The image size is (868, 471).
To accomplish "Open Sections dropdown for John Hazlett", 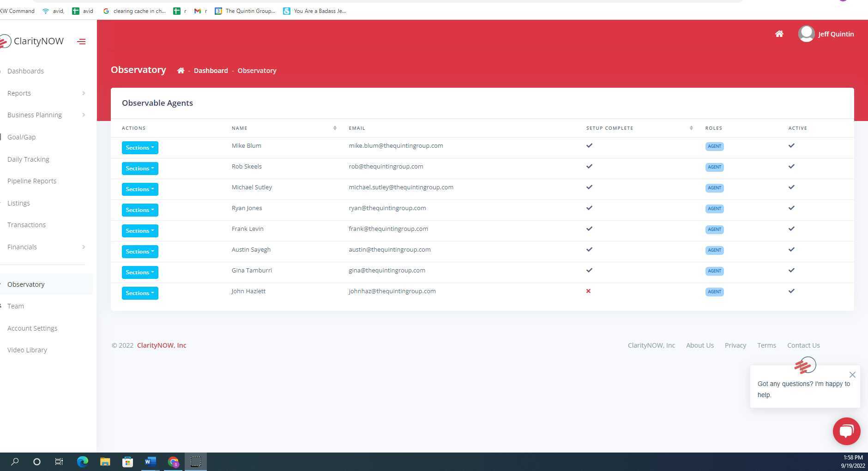I will (139, 293).
